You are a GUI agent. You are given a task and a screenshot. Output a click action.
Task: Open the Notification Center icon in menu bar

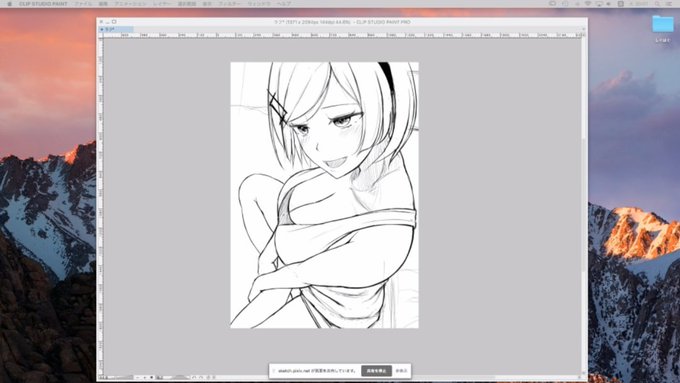coord(668,3)
